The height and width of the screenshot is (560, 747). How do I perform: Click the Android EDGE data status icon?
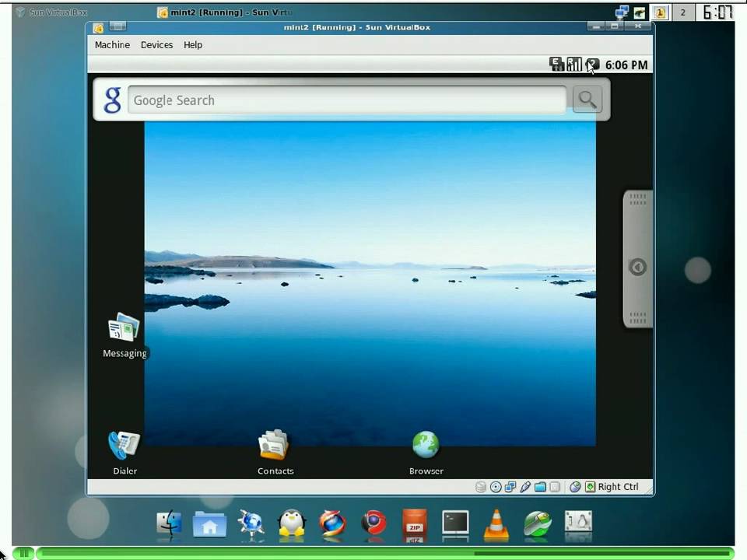(556, 65)
